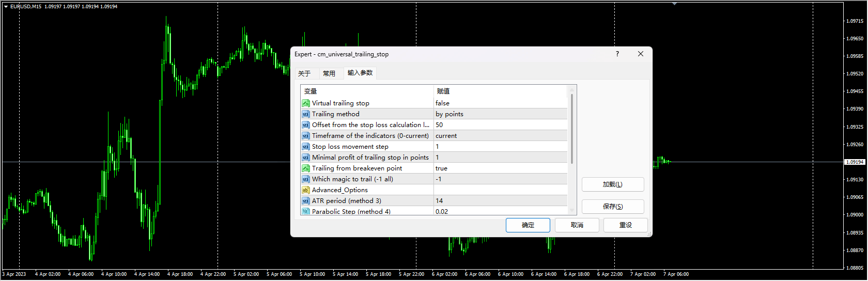Viewport: 868px width, 281px height.
Task: Click the EURUSD,M15 chart title text
Action: tap(26, 7)
